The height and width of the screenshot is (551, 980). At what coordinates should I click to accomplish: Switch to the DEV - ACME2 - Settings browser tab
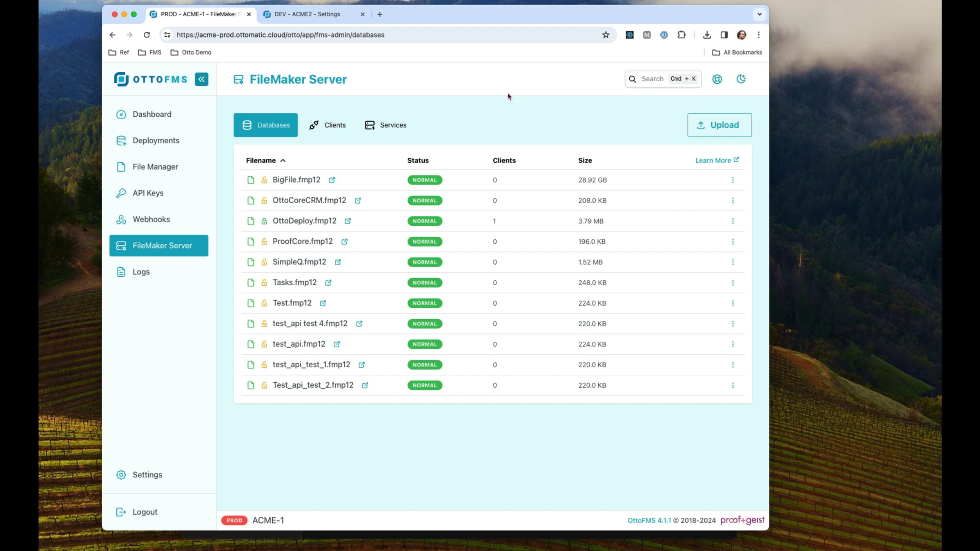[314, 14]
